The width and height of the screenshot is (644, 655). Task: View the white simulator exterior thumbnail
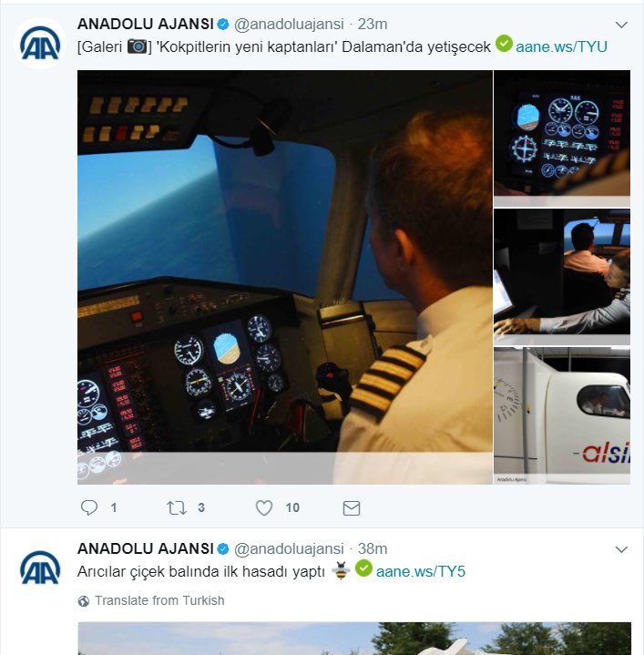tap(562, 415)
